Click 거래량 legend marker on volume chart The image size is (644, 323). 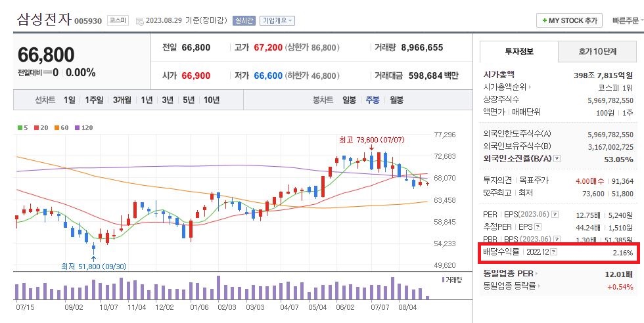[x=443, y=280]
